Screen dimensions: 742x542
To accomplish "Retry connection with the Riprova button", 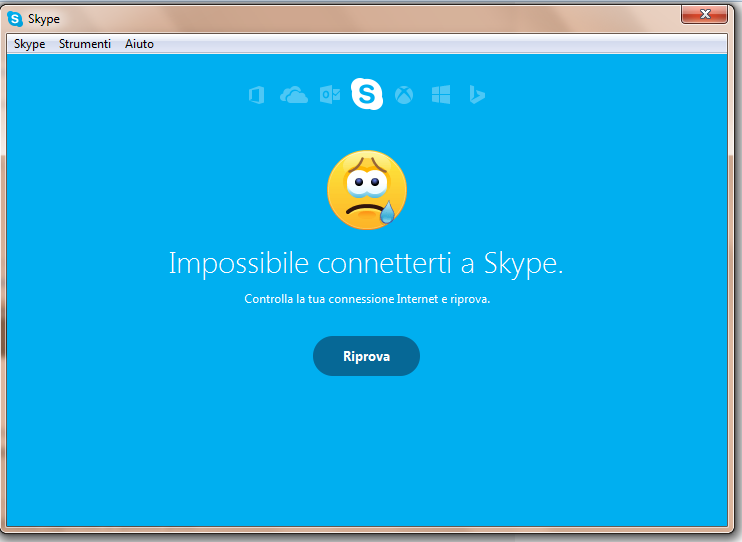I will tap(366, 356).
